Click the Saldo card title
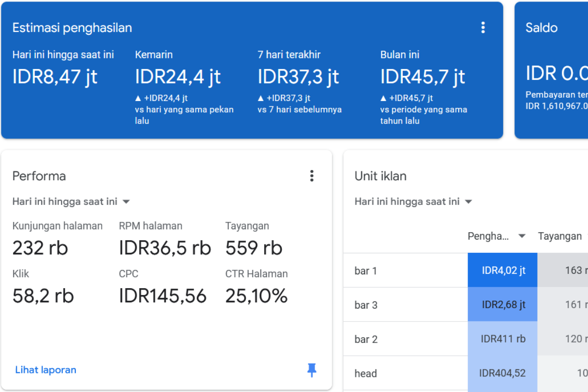Screen dimensions: 588x392 pos(541,27)
